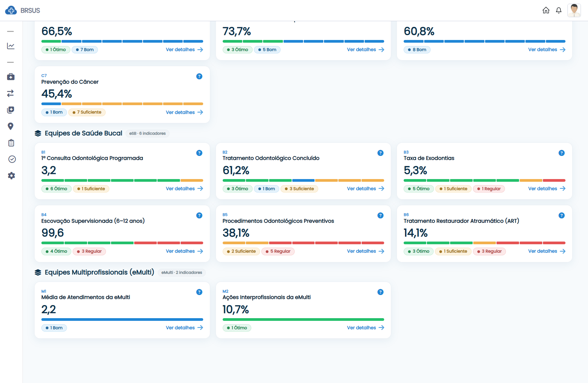Viewport: 588px width, 383px height.
Task: Open Ver detalhes for 60,8% card
Action: coord(547,49)
